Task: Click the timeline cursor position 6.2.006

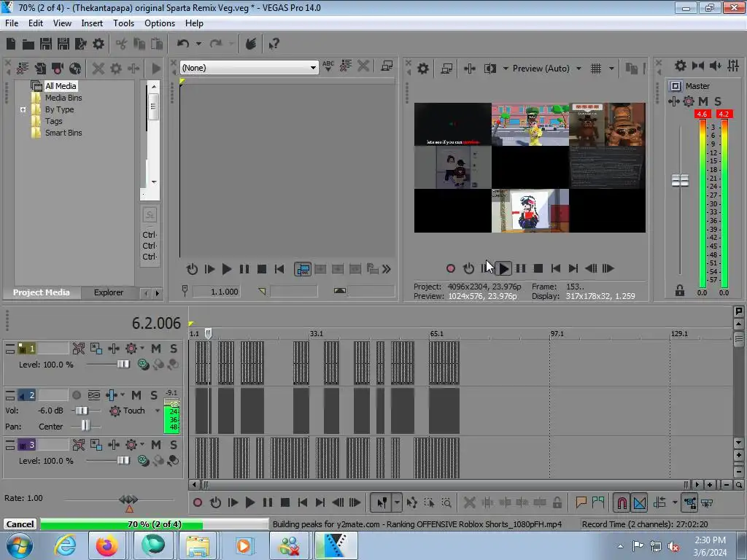Action: (x=156, y=323)
